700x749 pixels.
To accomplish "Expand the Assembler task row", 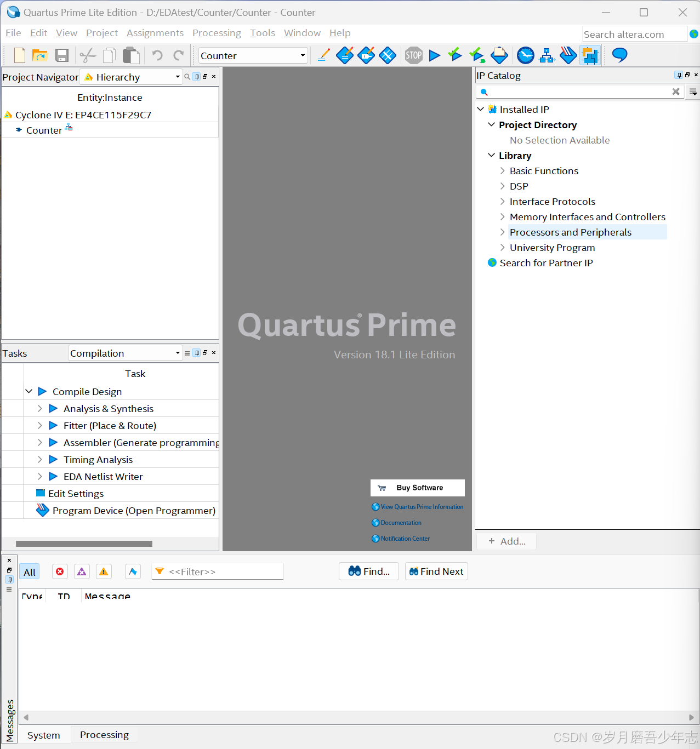I will [39, 442].
